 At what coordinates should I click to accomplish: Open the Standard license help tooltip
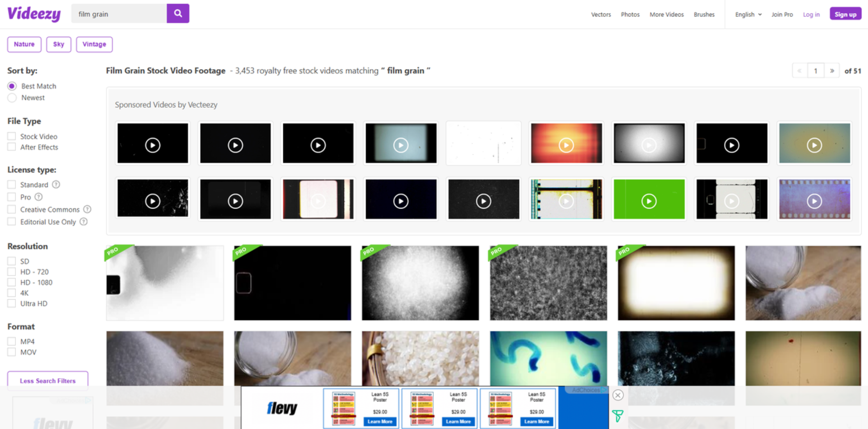(x=56, y=184)
